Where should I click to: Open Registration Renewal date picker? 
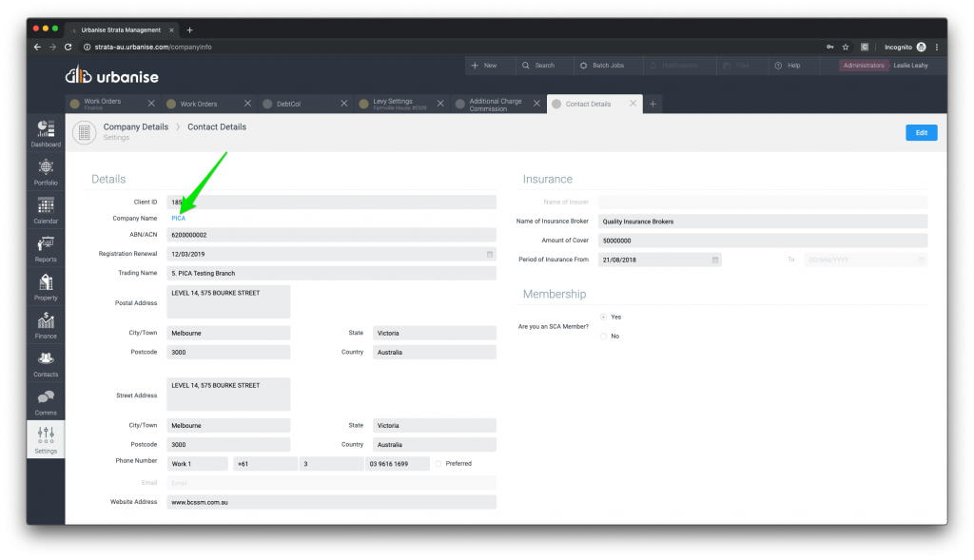(x=490, y=255)
